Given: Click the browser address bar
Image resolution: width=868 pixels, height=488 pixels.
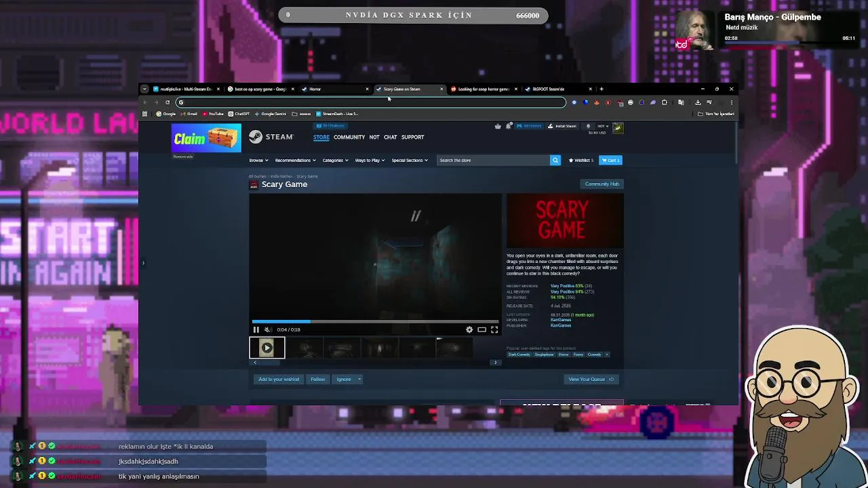Looking at the screenshot, I should 371,102.
